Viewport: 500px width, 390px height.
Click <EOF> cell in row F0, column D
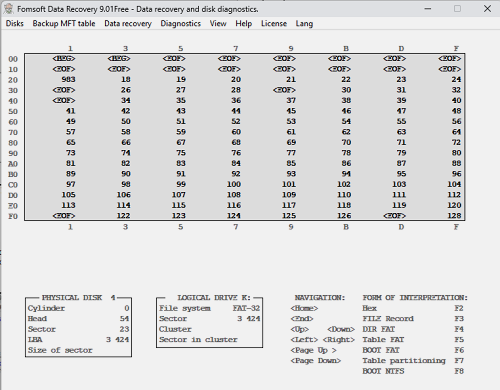(395, 216)
